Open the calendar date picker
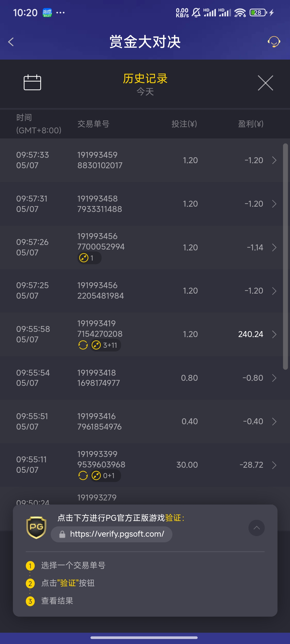290x644 pixels. click(32, 82)
